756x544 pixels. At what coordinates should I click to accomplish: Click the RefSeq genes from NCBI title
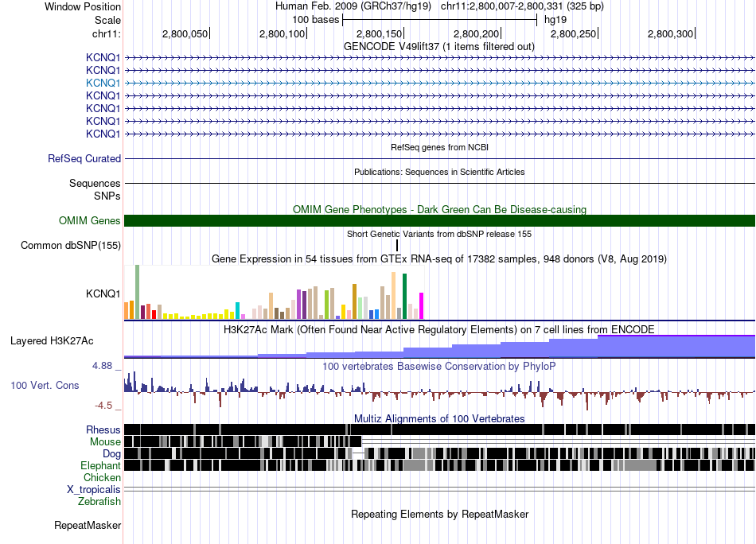439,147
